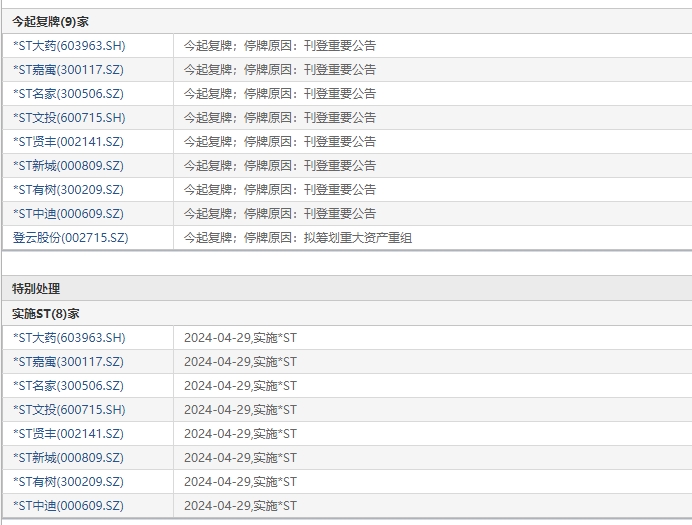Select *ST中迪(000609.SZ) in the 今起复牌 list
Viewport: 692px width, 525px height.
(x=68, y=214)
